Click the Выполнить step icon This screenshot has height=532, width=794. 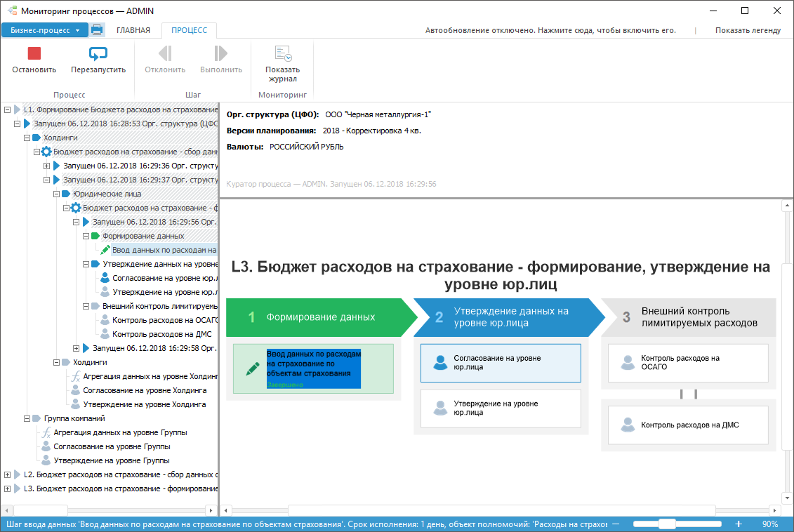tap(220, 53)
